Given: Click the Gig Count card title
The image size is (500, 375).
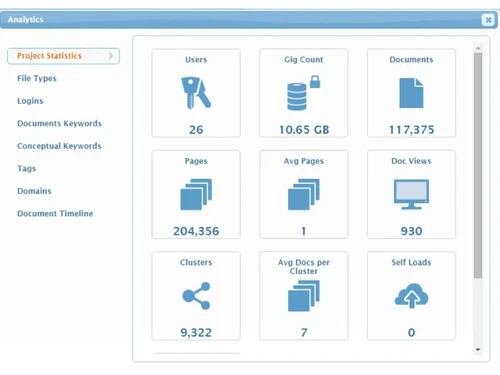Looking at the screenshot, I should [x=304, y=60].
